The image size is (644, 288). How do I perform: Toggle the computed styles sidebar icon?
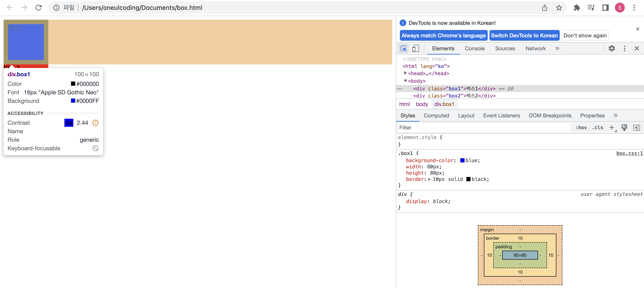pos(636,127)
